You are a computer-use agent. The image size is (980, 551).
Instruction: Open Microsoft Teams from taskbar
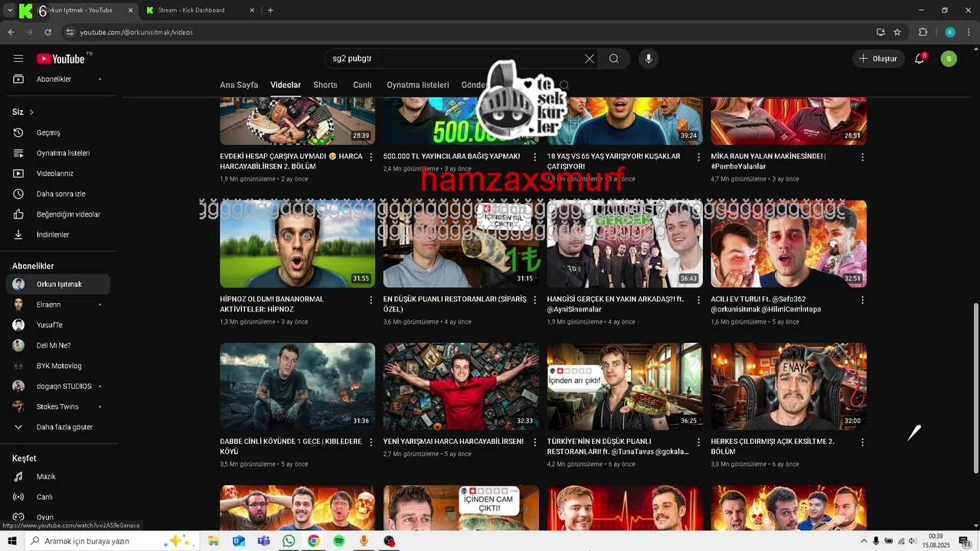pyautogui.click(x=263, y=541)
